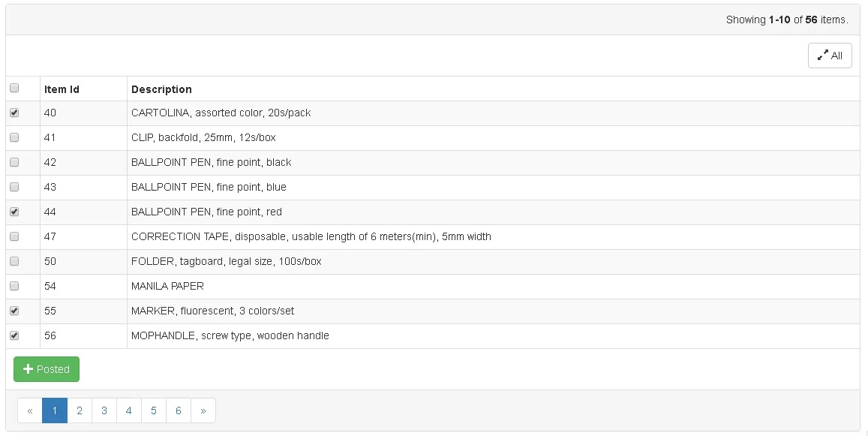868x436 pixels.
Task: Check the CLIP backfold item 41 checkbox
Action: point(14,137)
